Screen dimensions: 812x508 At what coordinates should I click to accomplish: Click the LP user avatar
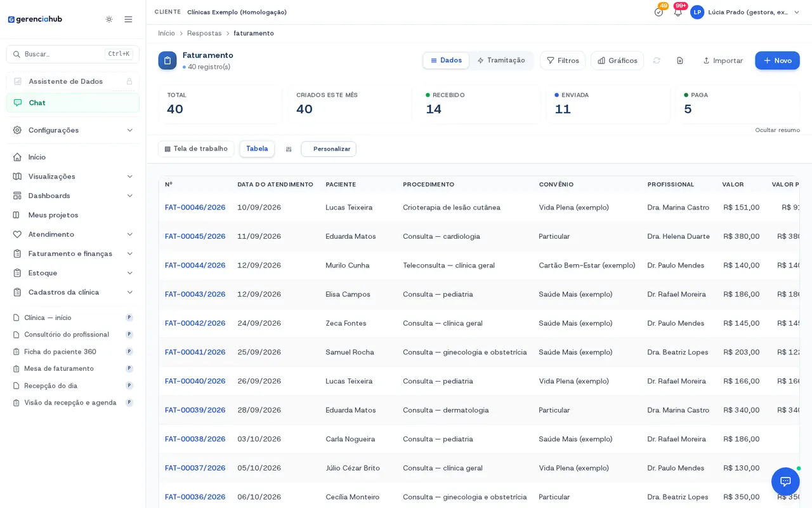pos(697,12)
